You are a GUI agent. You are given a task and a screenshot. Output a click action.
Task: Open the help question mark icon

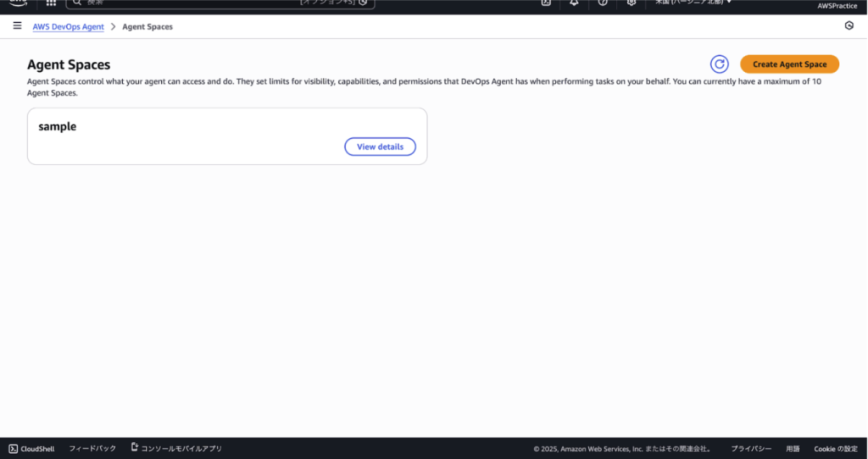point(603,3)
